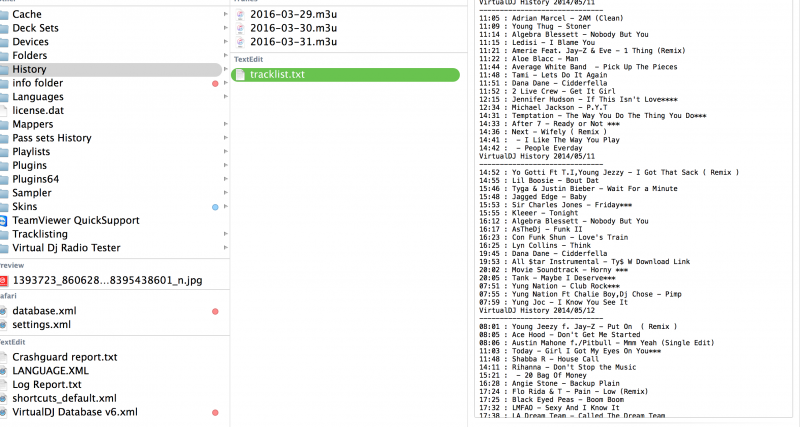Screen dimensions: 800x427
Task: Open Log Report.txt file
Action: [x=46, y=385]
